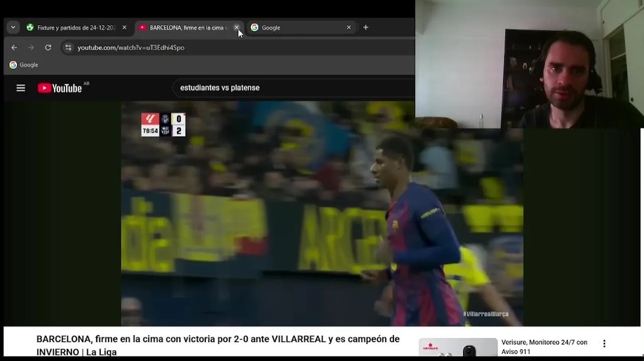
Task: Open the YouTube hamburger guide menu
Action: click(21, 88)
